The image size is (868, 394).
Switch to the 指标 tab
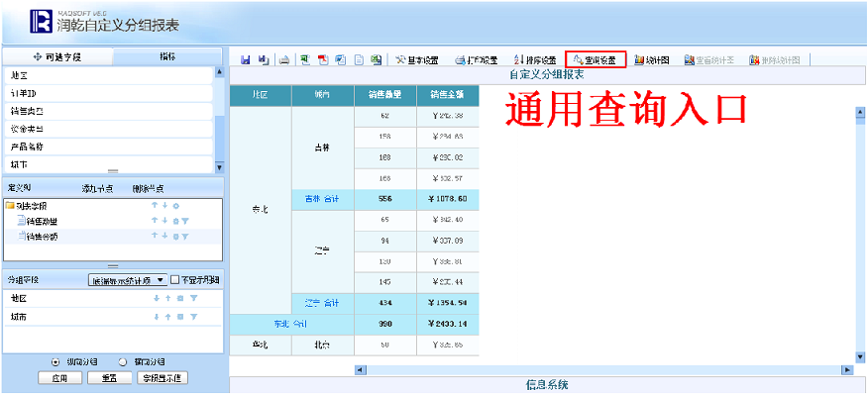(167, 57)
